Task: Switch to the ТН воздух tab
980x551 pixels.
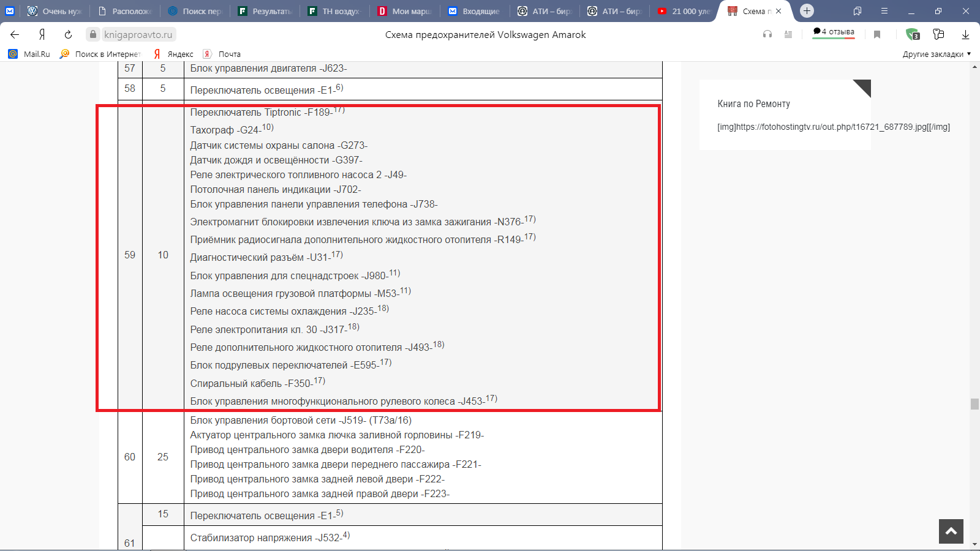Action: coord(335,11)
